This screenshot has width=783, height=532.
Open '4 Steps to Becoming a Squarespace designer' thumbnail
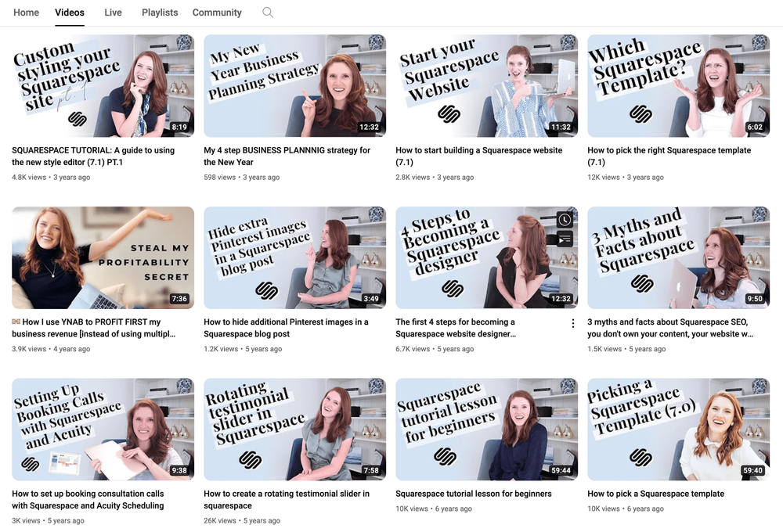486,257
